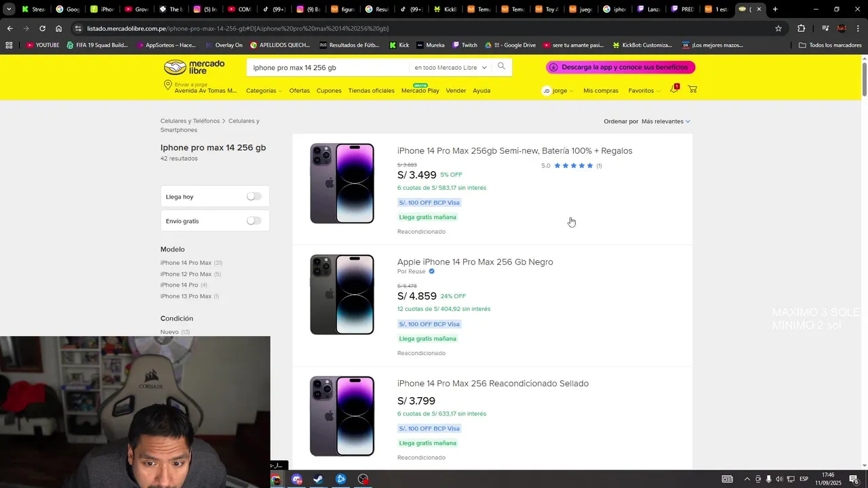Open the YOUTUBE bookmark
The image size is (868, 488).
pyautogui.click(x=43, y=45)
